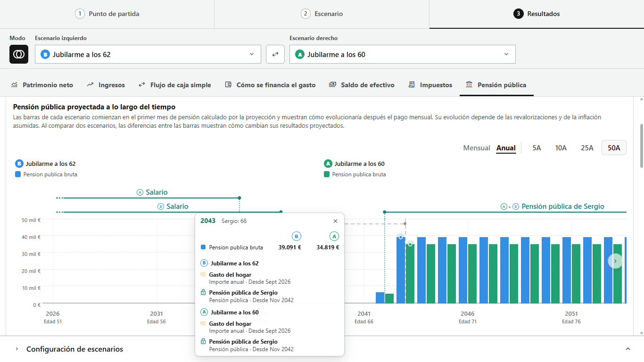Open the Patrimonio neto tab
644x362 pixels.
coord(42,85)
